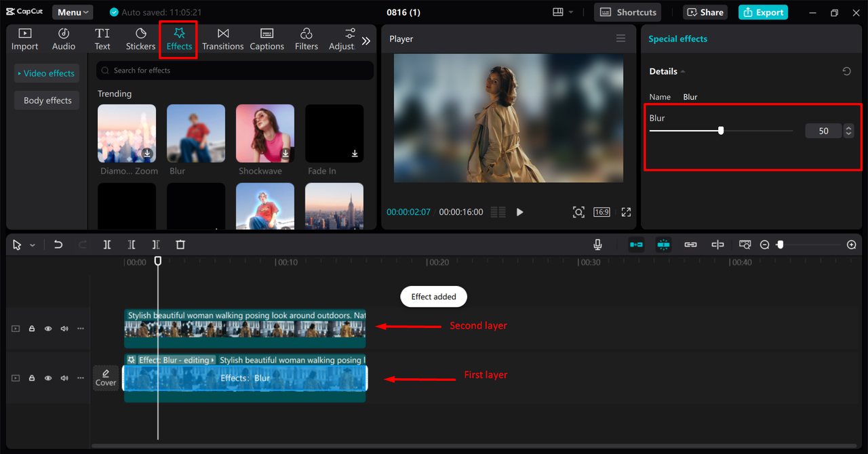Hide the top video track with eye icon
The width and height of the screenshot is (868, 454).
[x=48, y=329]
